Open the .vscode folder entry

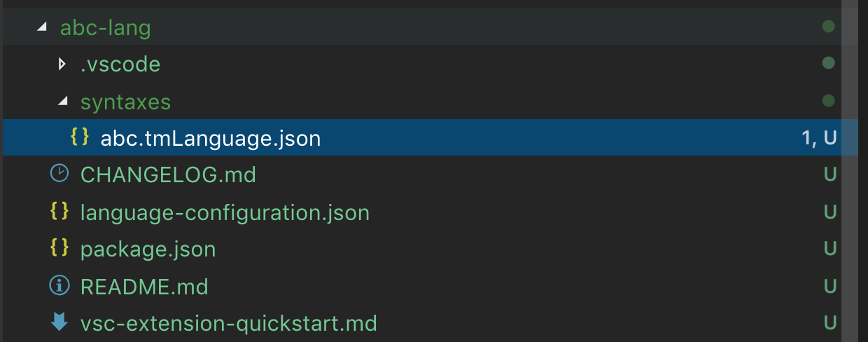120,65
